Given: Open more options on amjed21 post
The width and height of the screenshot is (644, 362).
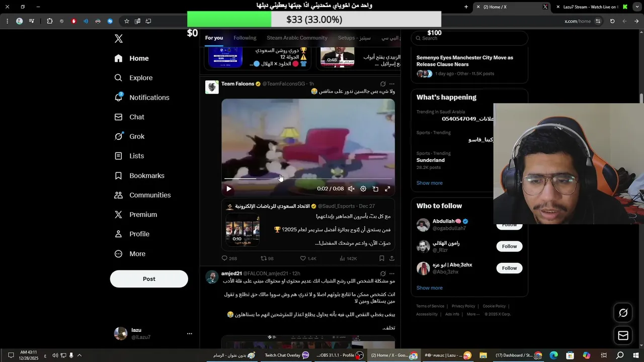Looking at the screenshot, I should [392, 274].
